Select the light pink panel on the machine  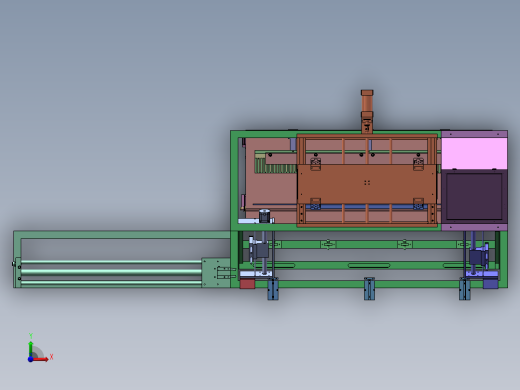coord(474,154)
